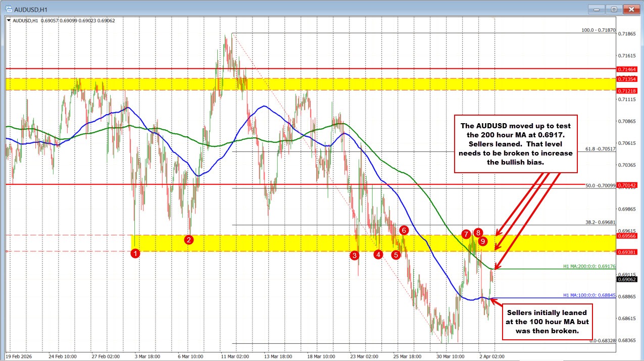Viewport: 644px width, 361px height.
Task: Select the red circled marker numbered 6
Action: pyautogui.click(x=403, y=230)
